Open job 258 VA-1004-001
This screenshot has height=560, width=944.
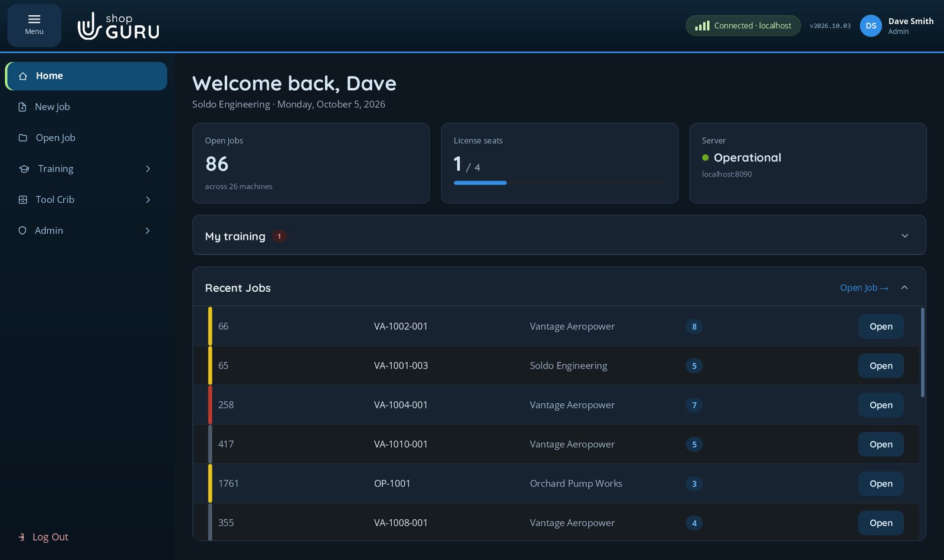(881, 405)
